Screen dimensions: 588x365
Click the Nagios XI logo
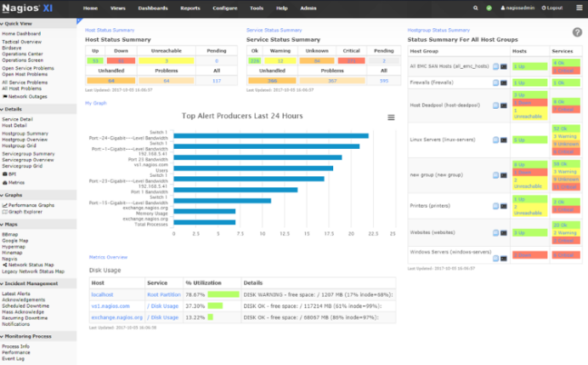[x=27, y=8]
